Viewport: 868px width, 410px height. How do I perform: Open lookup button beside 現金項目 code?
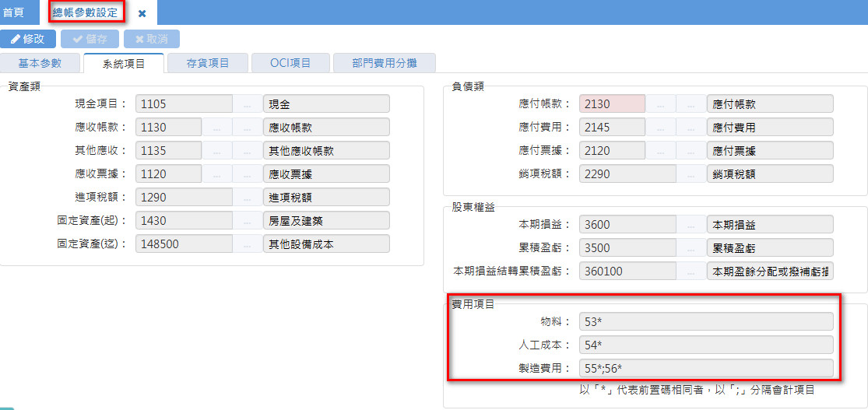[x=248, y=104]
